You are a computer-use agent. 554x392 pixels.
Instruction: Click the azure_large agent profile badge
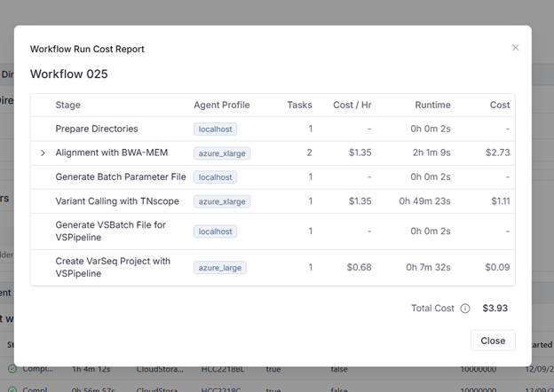pyautogui.click(x=219, y=267)
